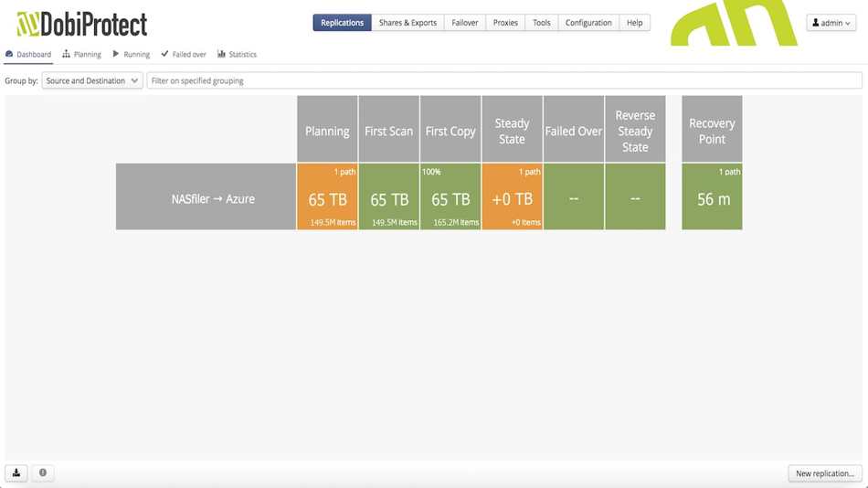Click the DobiProtect logo
Image resolution: width=868 pixels, height=488 pixels.
click(82, 24)
